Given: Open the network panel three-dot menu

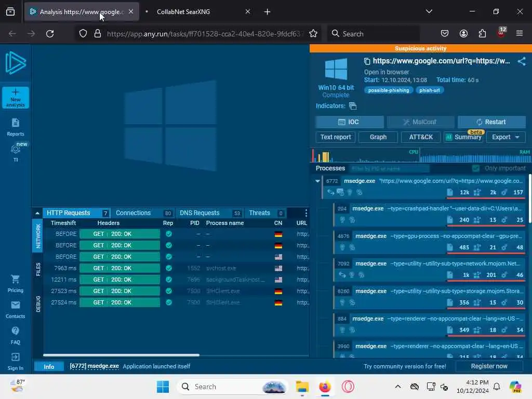Looking at the screenshot, I should pyautogui.click(x=306, y=213).
